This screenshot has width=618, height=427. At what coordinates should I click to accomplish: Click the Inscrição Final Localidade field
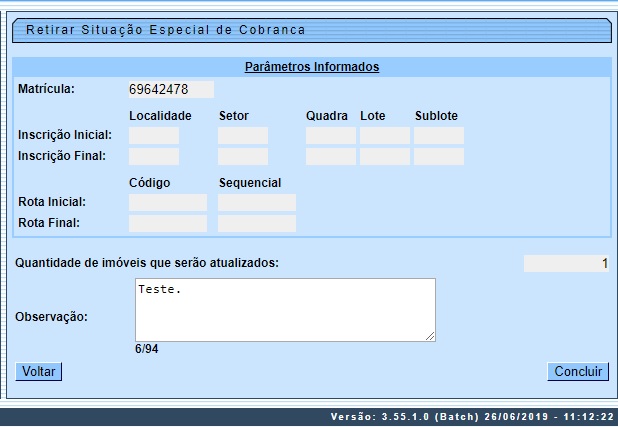tap(154, 156)
